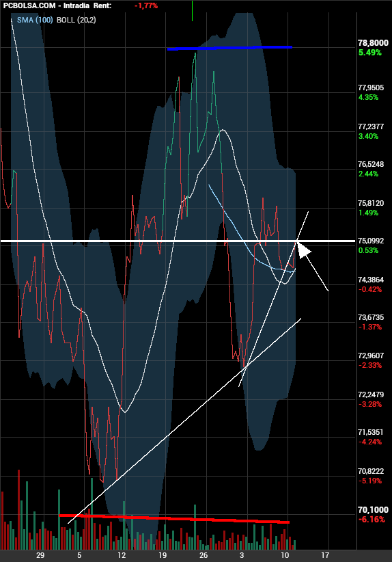Click the -1,77% rentabilidad value

click(146, 5)
